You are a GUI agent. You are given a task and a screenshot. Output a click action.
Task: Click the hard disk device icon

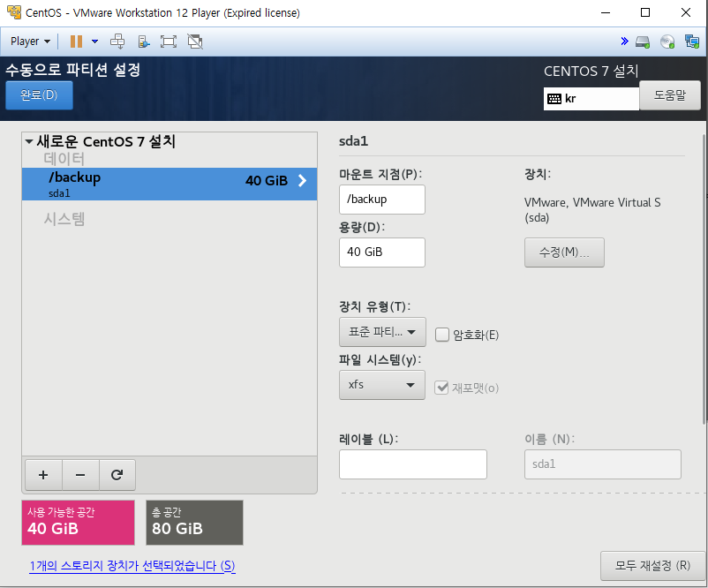[x=643, y=42]
